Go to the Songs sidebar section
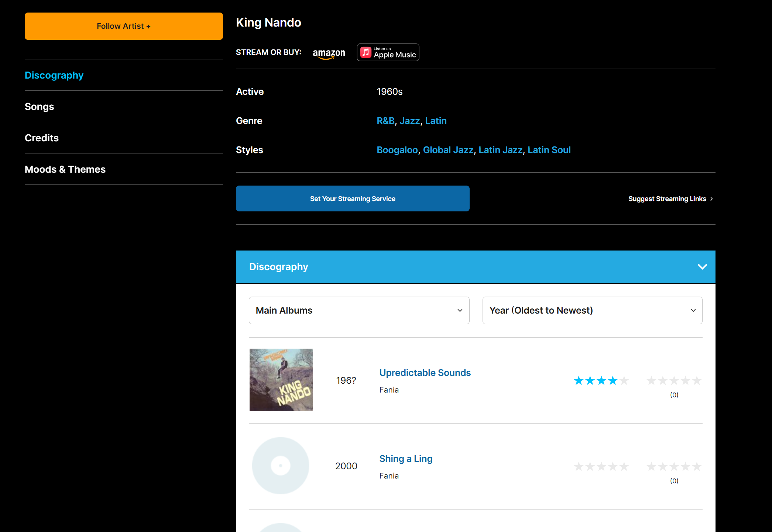Viewport: 772px width, 532px height. pos(39,107)
